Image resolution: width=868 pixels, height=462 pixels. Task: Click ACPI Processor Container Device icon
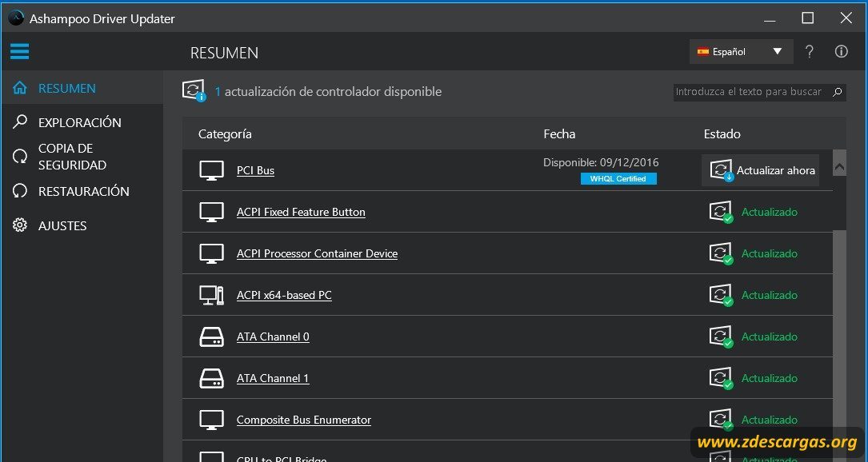click(x=211, y=253)
